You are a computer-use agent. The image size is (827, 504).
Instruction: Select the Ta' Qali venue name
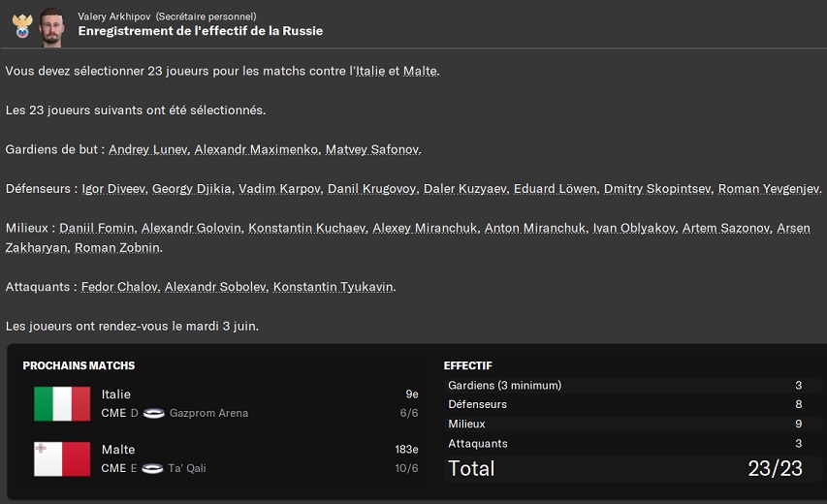(x=187, y=468)
